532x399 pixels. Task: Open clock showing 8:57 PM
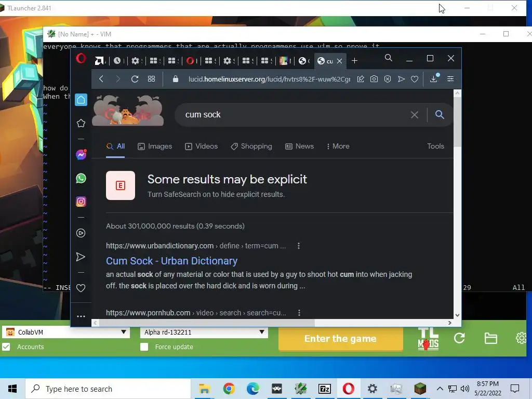pos(488,389)
